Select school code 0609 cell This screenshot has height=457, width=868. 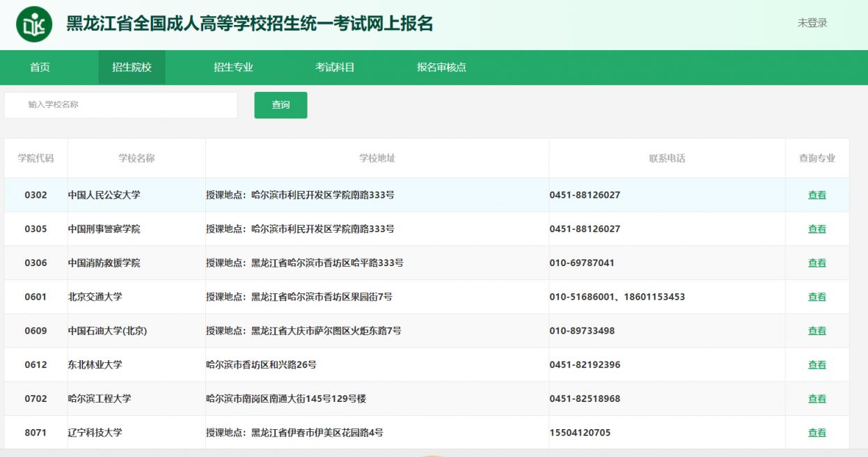pos(35,331)
